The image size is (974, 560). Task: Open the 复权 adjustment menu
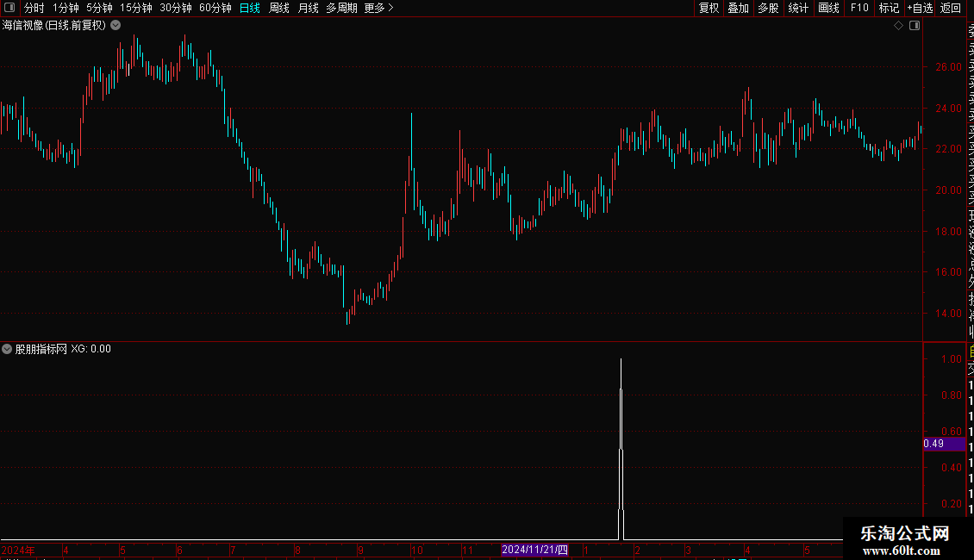[709, 8]
